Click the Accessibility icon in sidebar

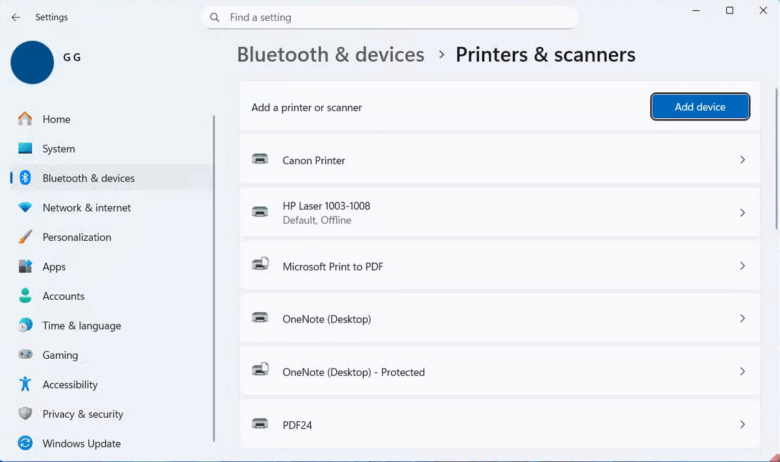[x=25, y=384]
